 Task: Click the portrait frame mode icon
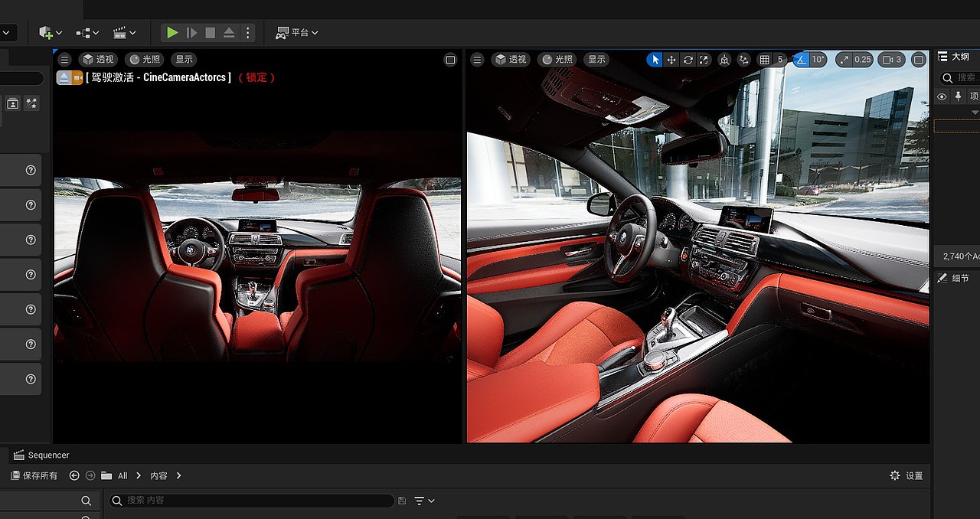[x=13, y=103]
